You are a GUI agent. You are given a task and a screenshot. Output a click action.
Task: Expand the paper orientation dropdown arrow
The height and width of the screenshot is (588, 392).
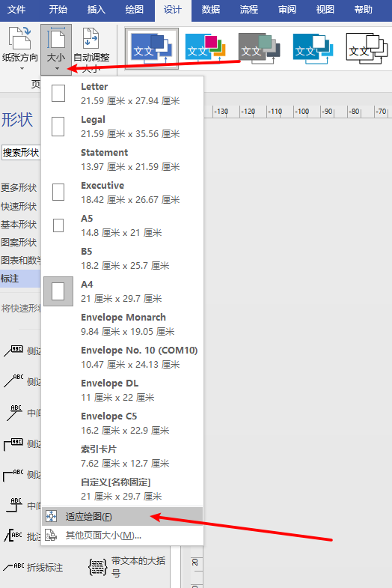pos(22,69)
